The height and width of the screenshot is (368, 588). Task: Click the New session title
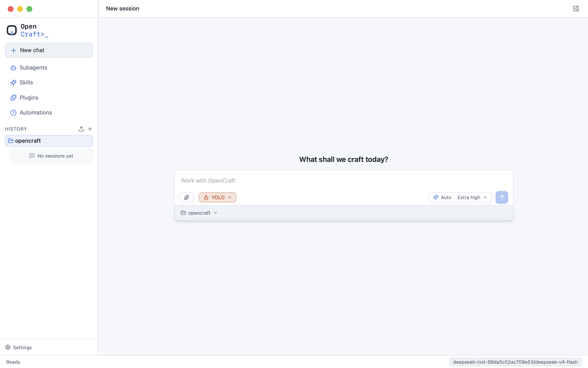123,9
